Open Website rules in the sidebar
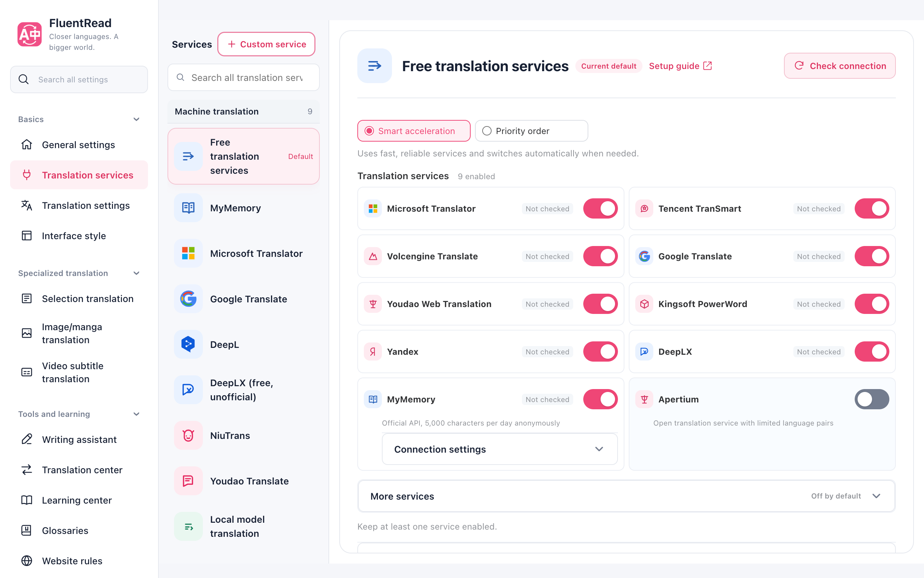924x578 pixels. click(x=79, y=560)
